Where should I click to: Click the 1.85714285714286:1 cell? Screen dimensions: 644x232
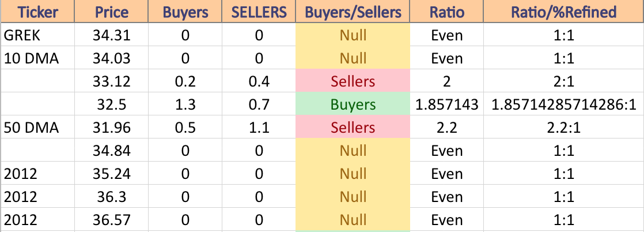tap(564, 104)
